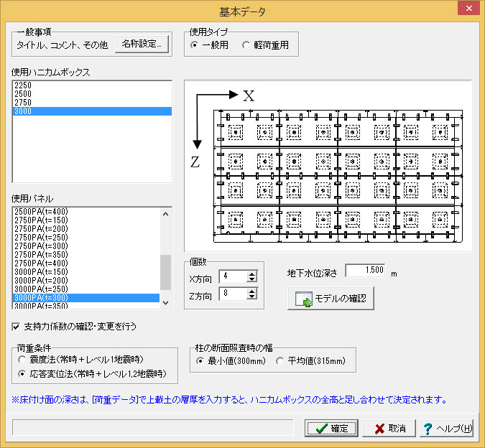Choose panel 2750PA(t=200)
The height and width of the screenshot is (448, 485).
pos(86,228)
